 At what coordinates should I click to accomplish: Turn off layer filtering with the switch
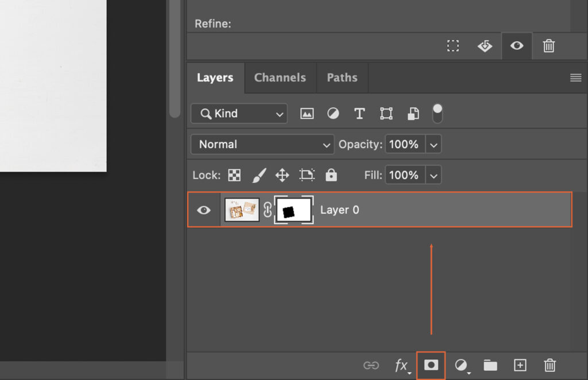tap(437, 113)
